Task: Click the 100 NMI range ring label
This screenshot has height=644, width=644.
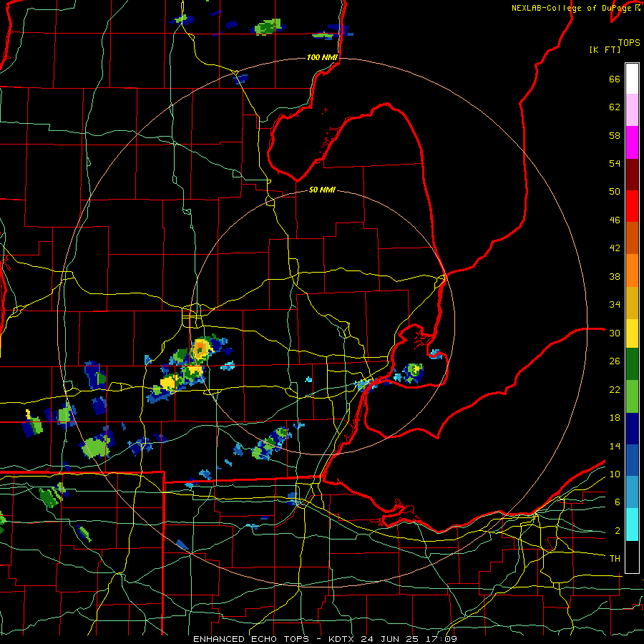Action: point(322,57)
